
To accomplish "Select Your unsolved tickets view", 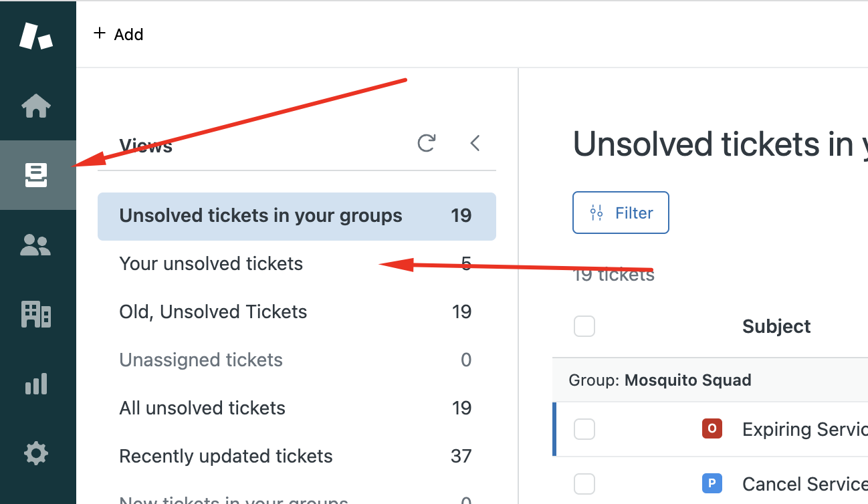I will coord(211,264).
